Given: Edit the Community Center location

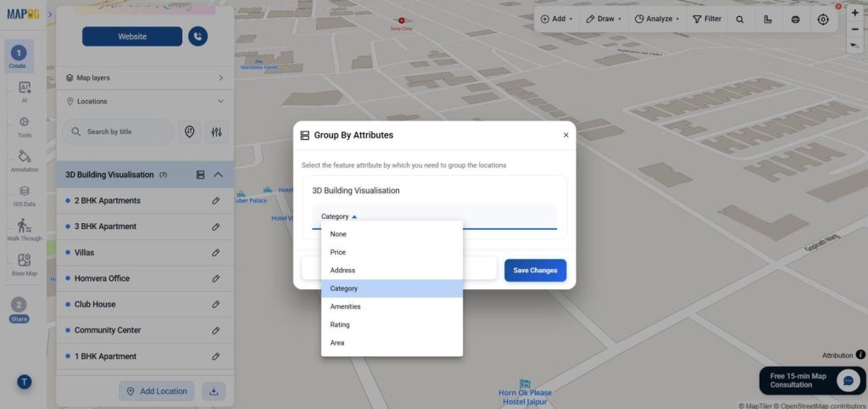Looking at the screenshot, I should click(x=216, y=330).
